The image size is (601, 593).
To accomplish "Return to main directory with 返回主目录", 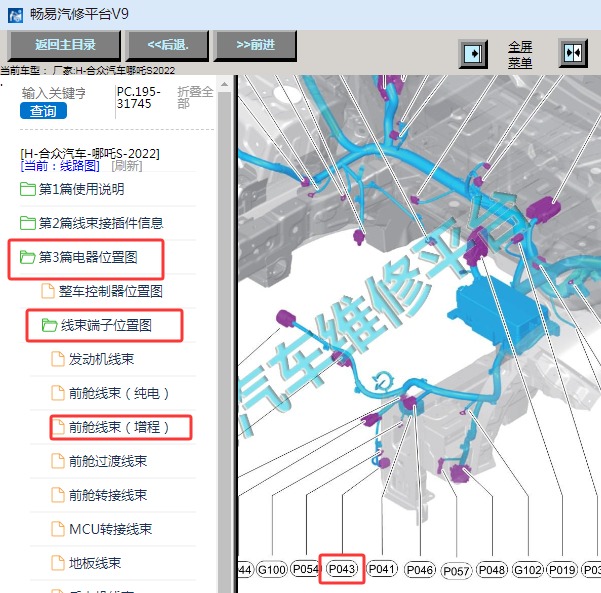I will (65, 45).
